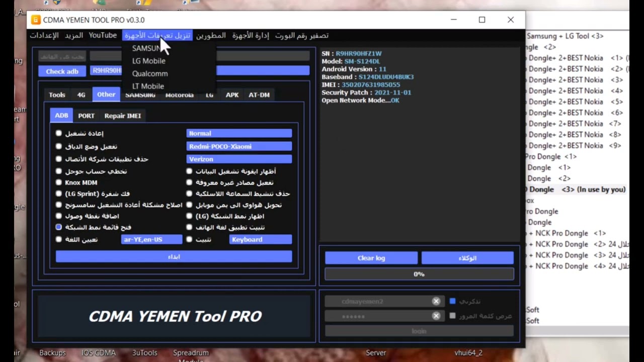The image size is (644, 362).
Task: Open the Keyboard install dropdown
Action: click(261, 240)
